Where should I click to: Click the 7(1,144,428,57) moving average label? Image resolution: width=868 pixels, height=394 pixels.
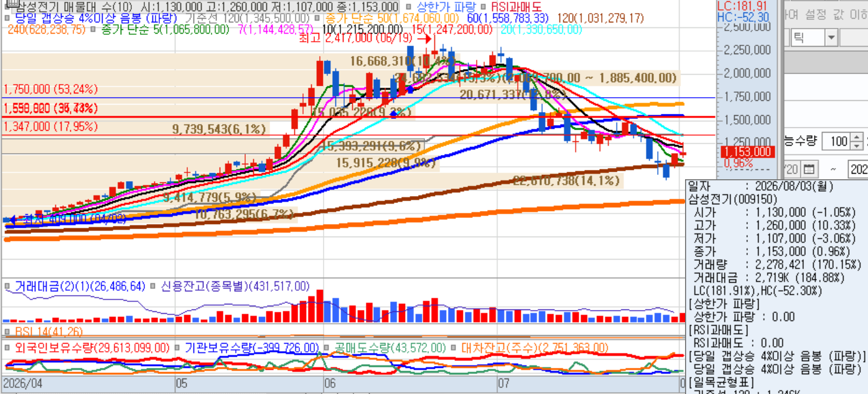point(276,29)
